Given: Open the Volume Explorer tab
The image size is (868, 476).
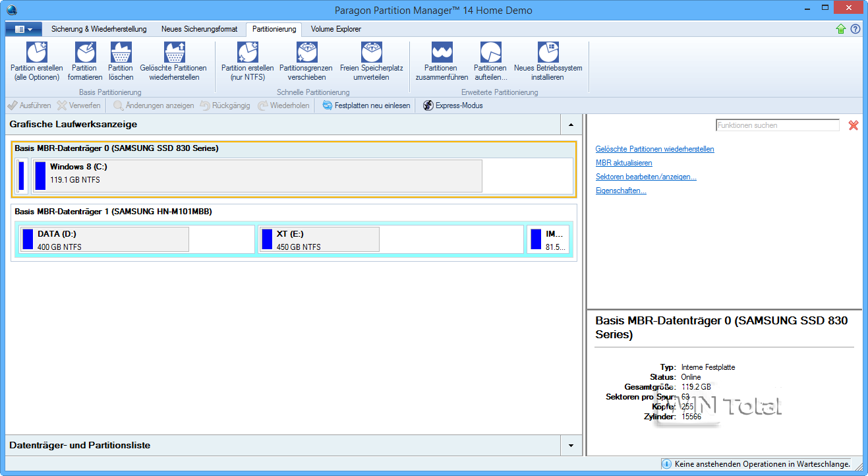Looking at the screenshot, I should [x=335, y=29].
